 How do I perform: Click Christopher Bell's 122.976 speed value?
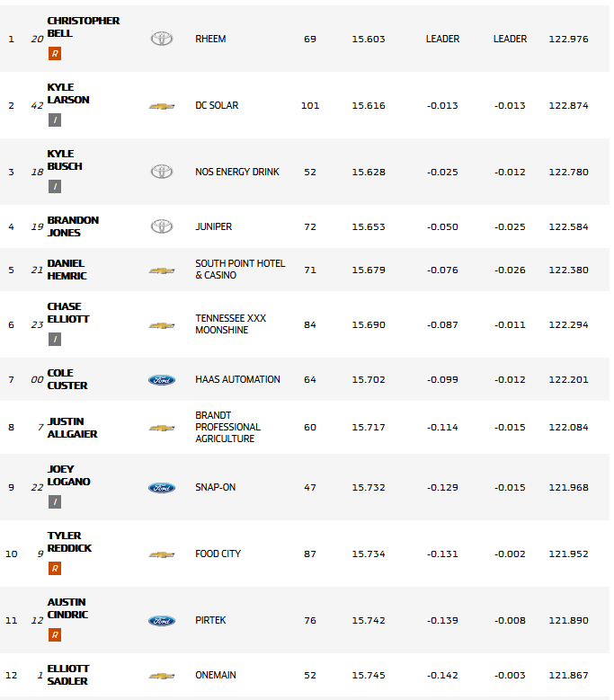pos(568,39)
